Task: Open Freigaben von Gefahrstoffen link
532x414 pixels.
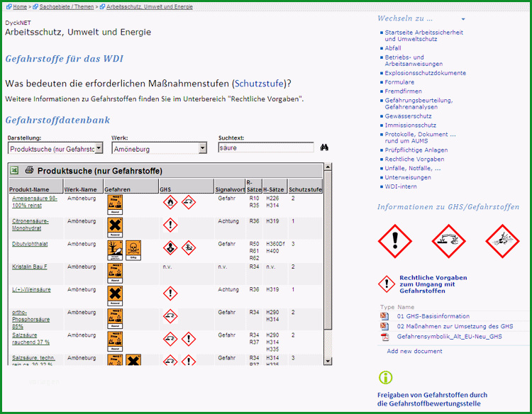Action: [x=432, y=399]
